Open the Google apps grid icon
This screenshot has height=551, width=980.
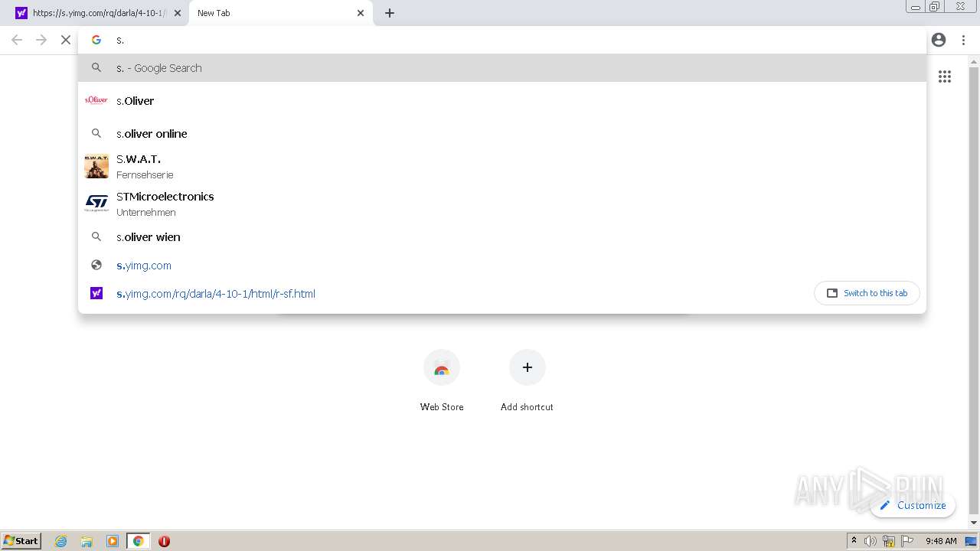pyautogui.click(x=945, y=77)
